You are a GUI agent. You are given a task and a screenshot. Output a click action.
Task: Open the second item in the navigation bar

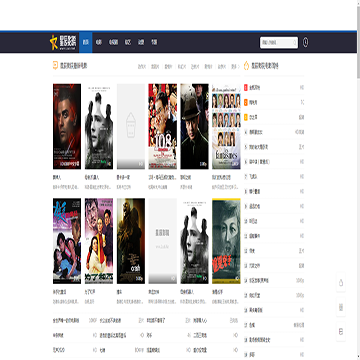point(98,42)
